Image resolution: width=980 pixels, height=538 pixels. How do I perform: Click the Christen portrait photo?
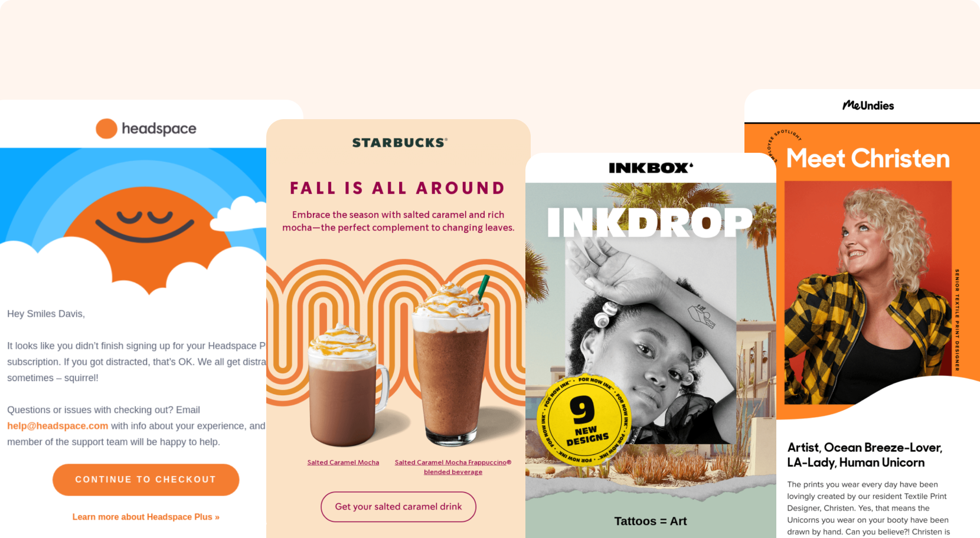[868, 292]
